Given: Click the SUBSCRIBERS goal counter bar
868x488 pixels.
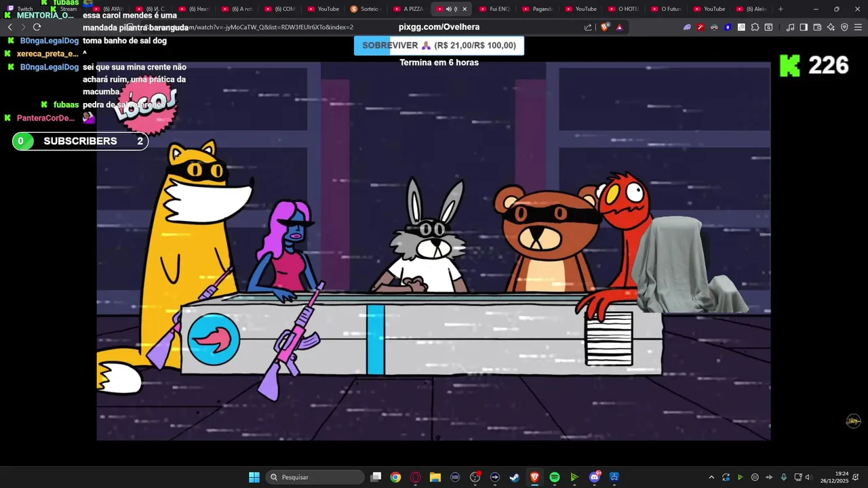Looking at the screenshot, I should [x=80, y=141].
